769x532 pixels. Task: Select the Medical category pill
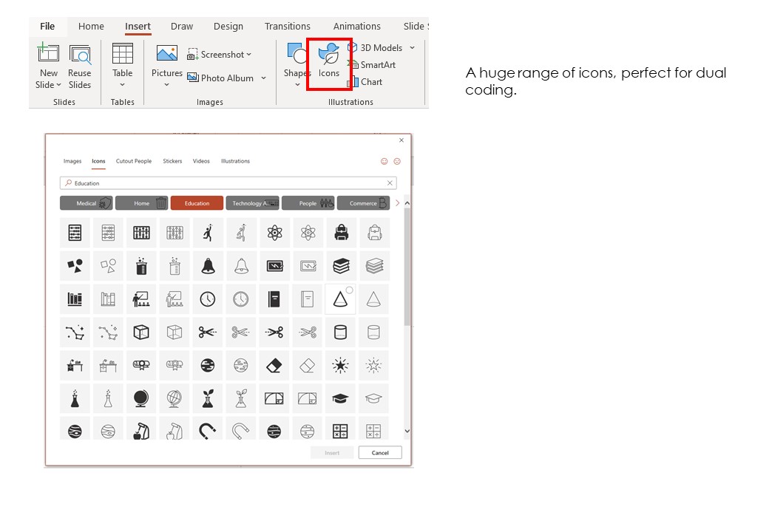87,202
